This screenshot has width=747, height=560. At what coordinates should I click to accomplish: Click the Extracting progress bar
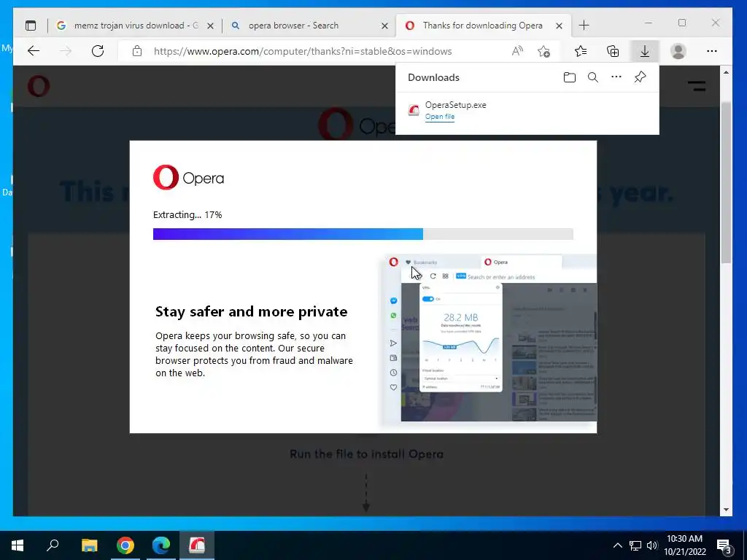click(x=363, y=234)
